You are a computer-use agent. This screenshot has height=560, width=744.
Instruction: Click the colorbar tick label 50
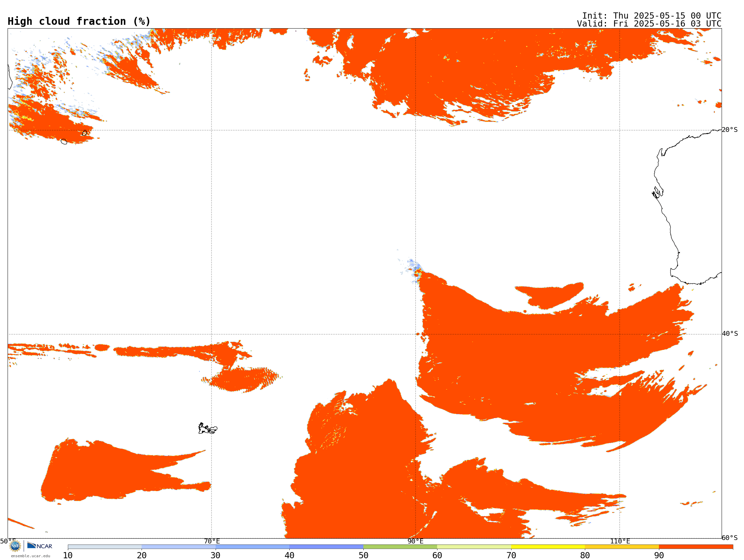point(363,556)
